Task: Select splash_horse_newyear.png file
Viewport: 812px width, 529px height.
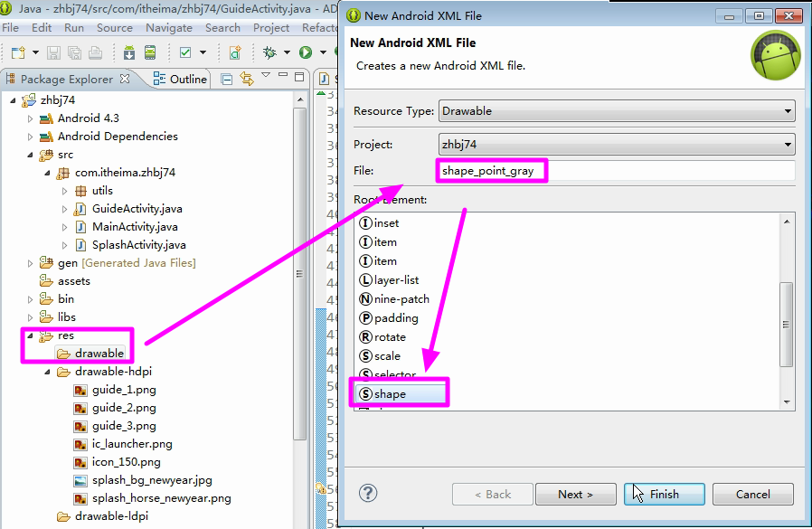Action: coord(162,498)
